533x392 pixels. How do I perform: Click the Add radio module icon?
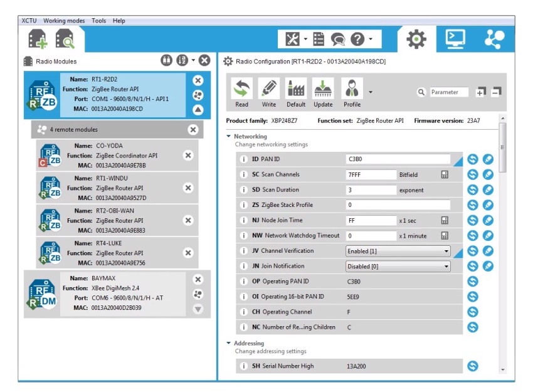pos(38,39)
